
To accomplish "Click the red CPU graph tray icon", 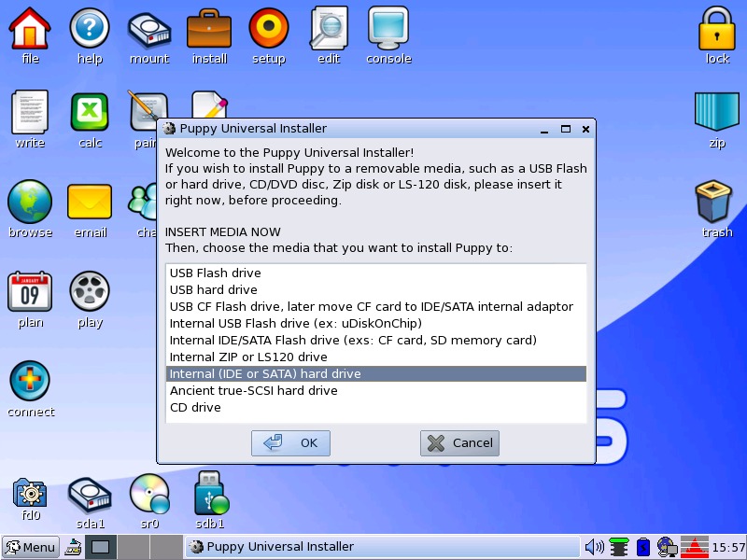I will pyautogui.click(x=695, y=547).
